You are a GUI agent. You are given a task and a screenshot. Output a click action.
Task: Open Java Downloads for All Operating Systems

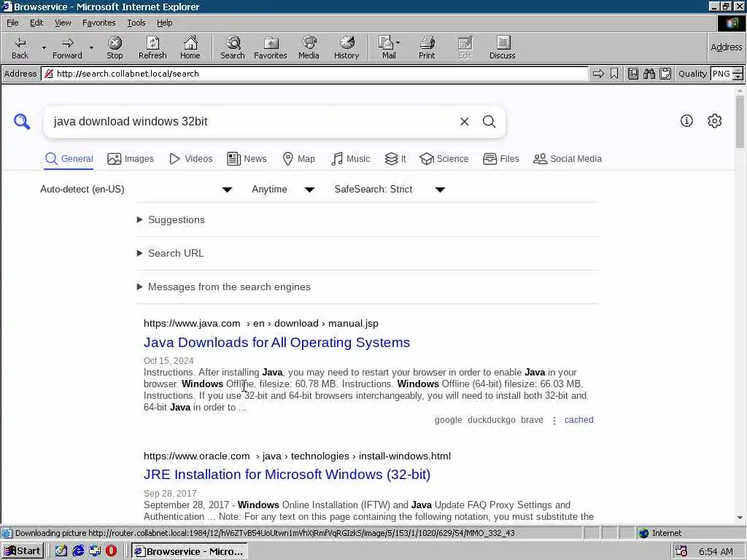pyautogui.click(x=276, y=343)
